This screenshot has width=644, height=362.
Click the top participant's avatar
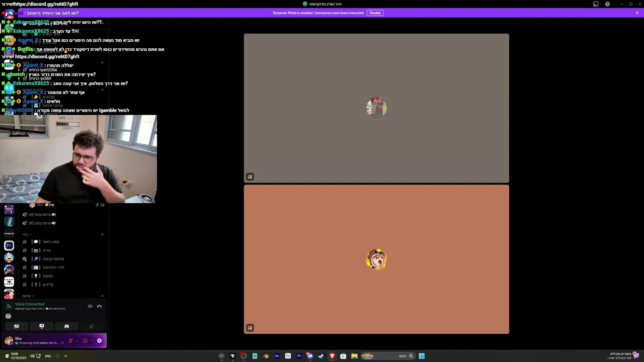pyautogui.click(x=376, y=107)
